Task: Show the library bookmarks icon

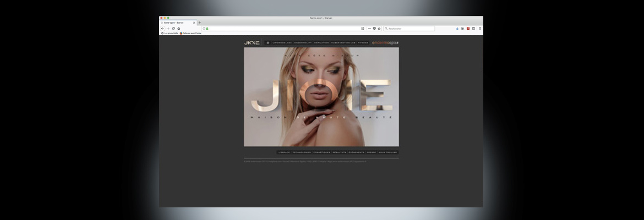Action: tap(463, 29)
